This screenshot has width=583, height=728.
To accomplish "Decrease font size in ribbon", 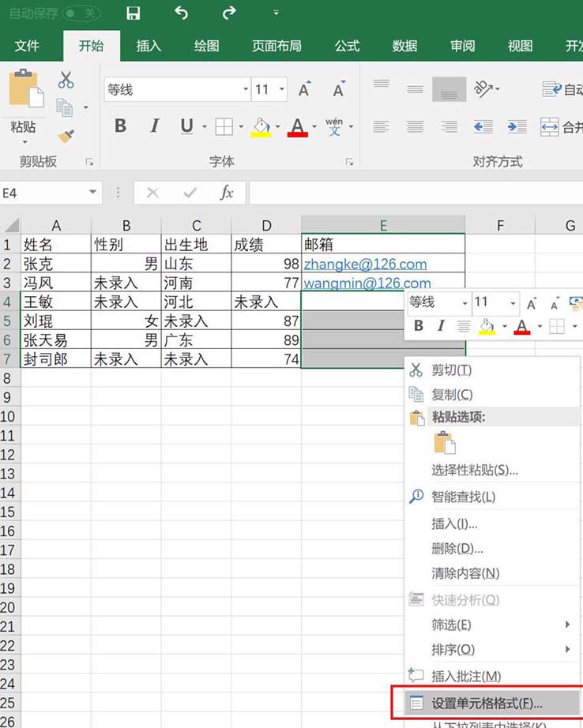I will point(339,88).
